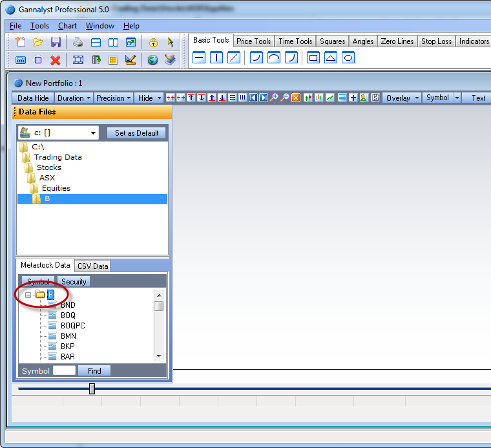Click the globe internet icon

[x=153, y=60]
